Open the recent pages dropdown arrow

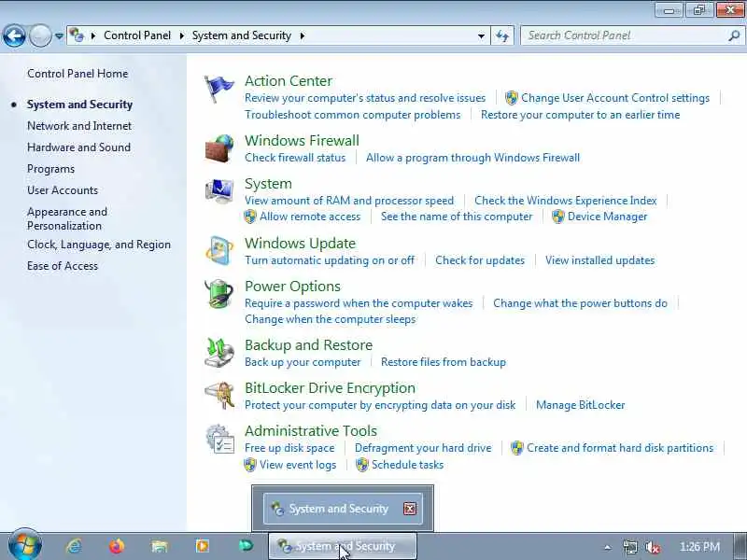point(59,35)
